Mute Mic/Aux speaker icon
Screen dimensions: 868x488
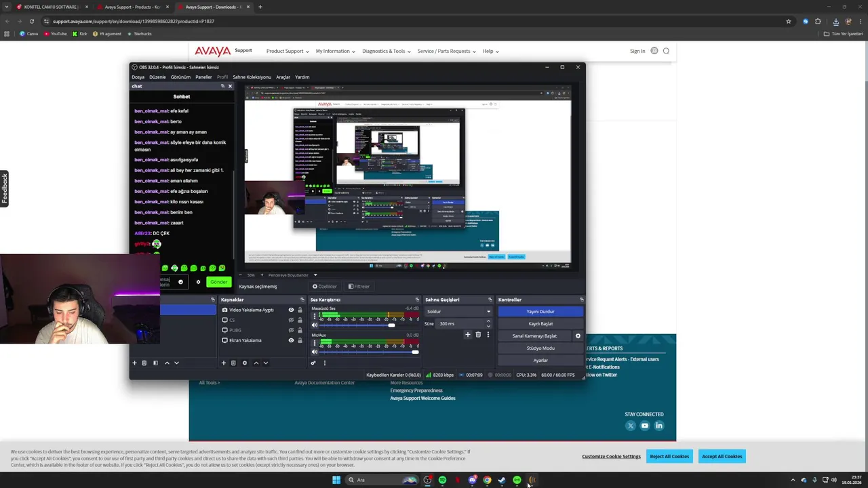click(x=314, y=352)
